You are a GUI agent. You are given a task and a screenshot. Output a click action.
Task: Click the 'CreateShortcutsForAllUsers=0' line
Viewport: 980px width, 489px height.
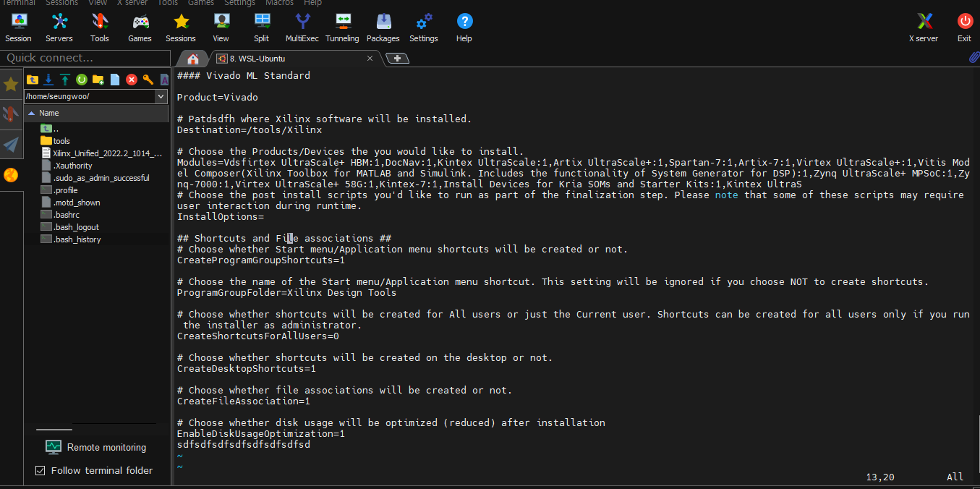[258, 336]
